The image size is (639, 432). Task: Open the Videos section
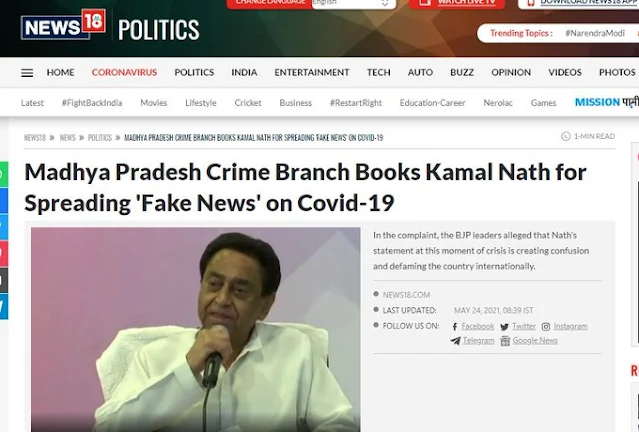point(565,73)
